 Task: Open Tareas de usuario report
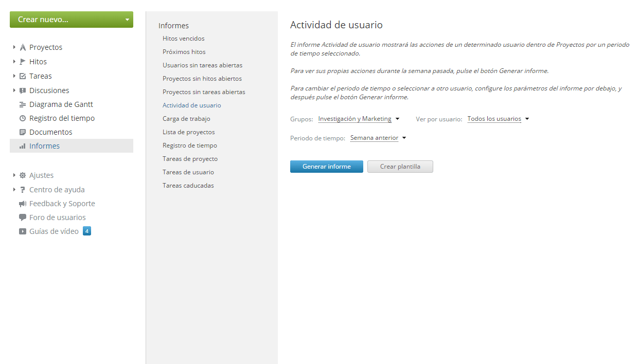(188, 172)
